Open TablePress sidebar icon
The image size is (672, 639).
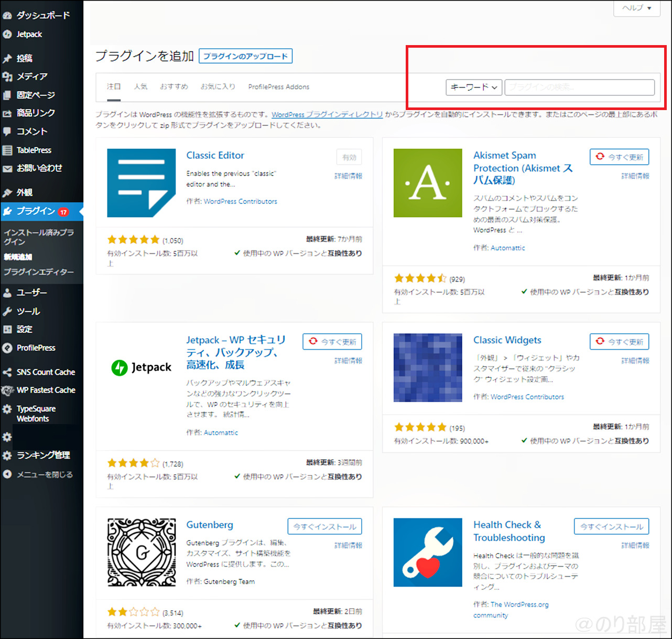(7, 150)
